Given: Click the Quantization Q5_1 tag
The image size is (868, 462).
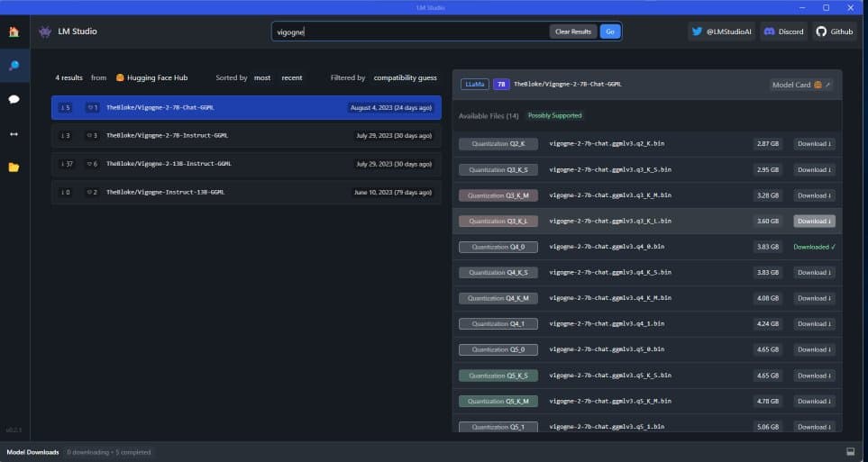Looking at the screenshot, I should coord(498,427).
